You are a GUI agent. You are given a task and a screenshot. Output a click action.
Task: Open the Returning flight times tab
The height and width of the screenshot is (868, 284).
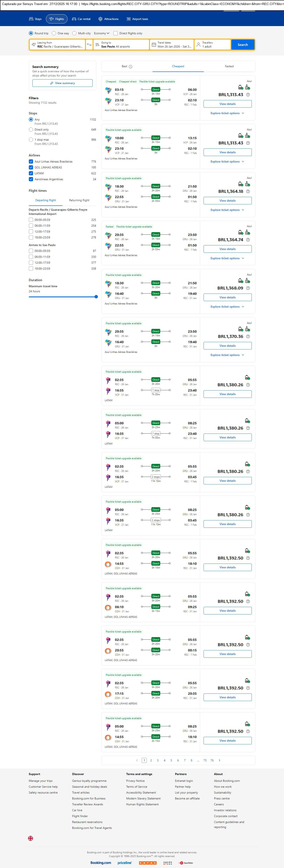(x=79, y=200)
